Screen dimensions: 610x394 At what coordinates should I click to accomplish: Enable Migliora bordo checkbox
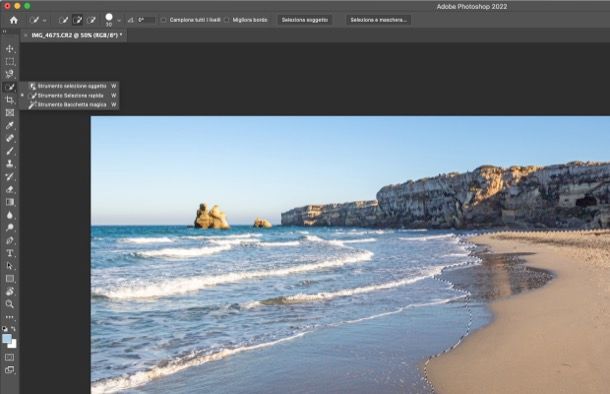click(226, 20)
